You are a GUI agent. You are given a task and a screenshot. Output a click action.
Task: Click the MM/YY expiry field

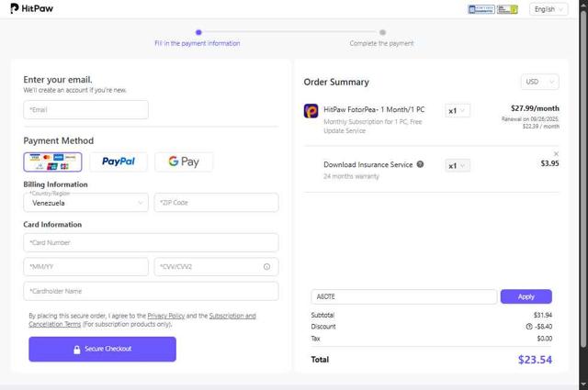pyautogui.click(x=85, y=267)
